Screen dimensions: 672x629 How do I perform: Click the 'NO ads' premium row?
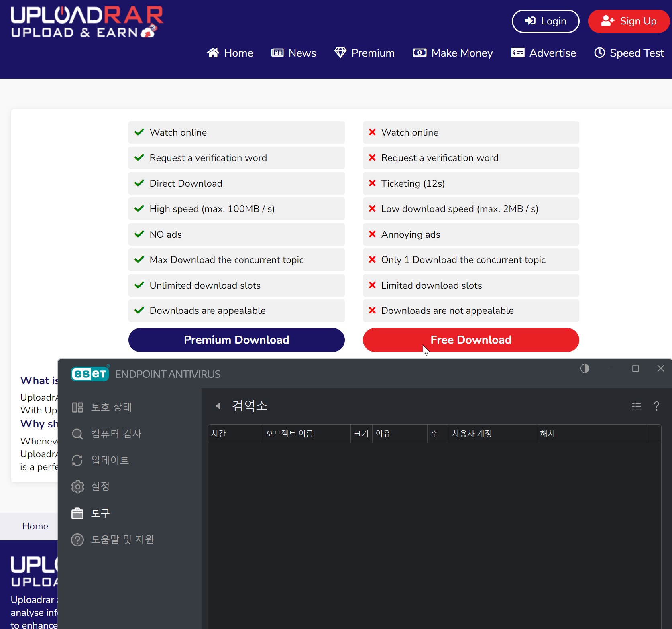tap(236, 234)
